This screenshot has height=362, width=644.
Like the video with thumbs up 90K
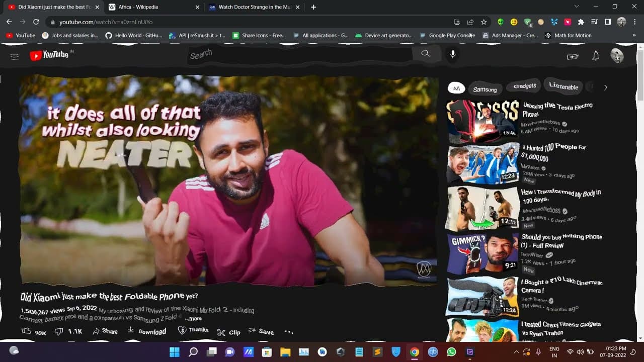(34, 332)
